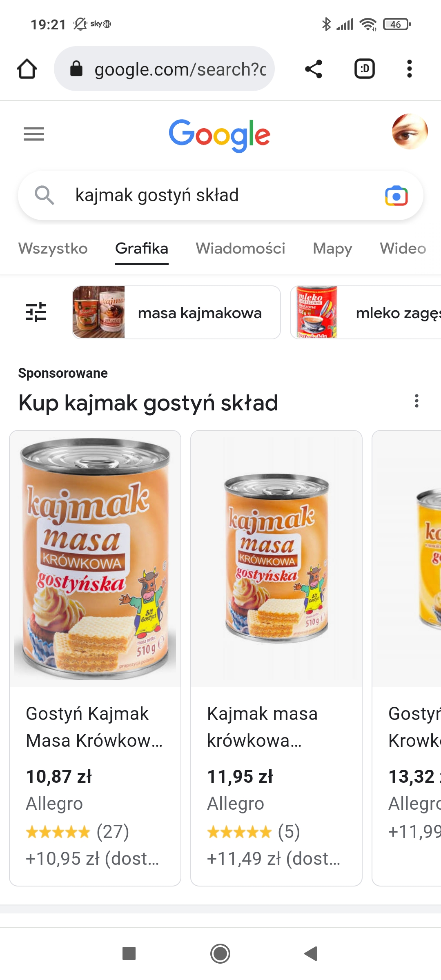The width and height of the screenshot is (441, 980).
Task: Tap the kajmak gostyń skład search box
Action: (220, 196)
